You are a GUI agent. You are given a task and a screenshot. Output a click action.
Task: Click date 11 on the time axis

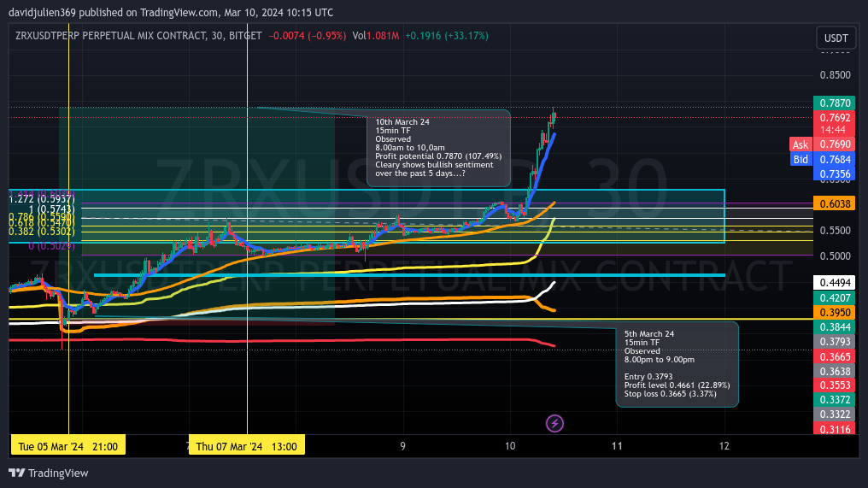(617, 446)
